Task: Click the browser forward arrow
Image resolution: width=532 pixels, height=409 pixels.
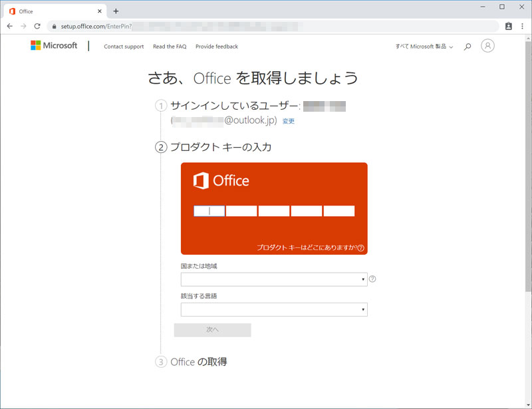Action: 23,26
